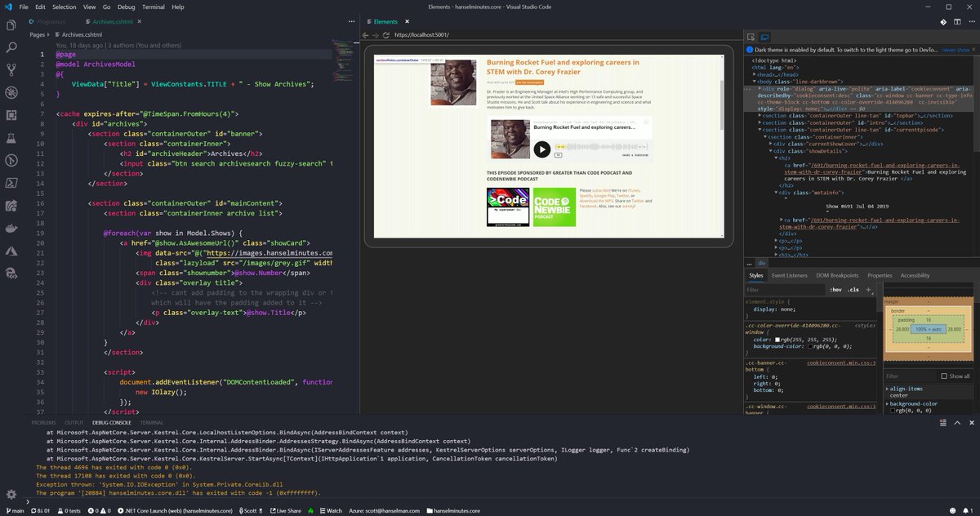
Task: Toggle the .cls class editor in Styles pane
Action: pyautogui.click(x=853, y=290)
